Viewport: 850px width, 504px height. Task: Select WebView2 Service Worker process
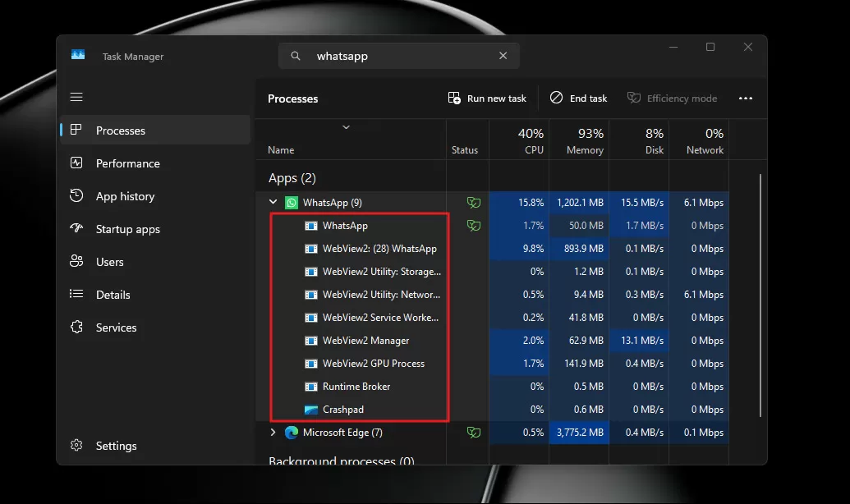pyautogui.click(x=492, y=318)
